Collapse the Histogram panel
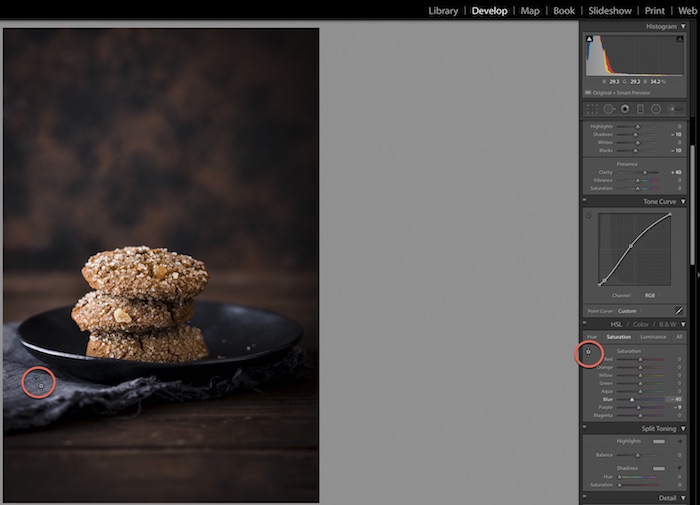Screen dimensions: 700x505 click(x=683, y=26)
